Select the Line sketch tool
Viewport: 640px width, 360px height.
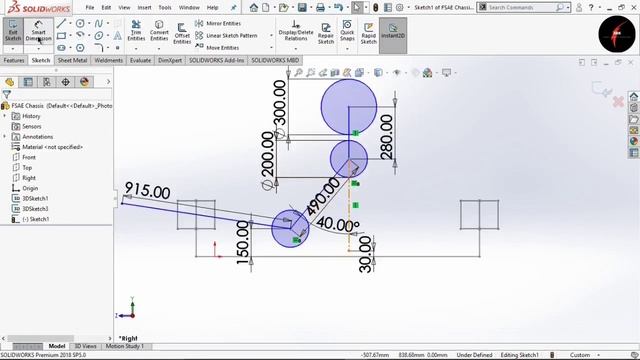point(61,23)
